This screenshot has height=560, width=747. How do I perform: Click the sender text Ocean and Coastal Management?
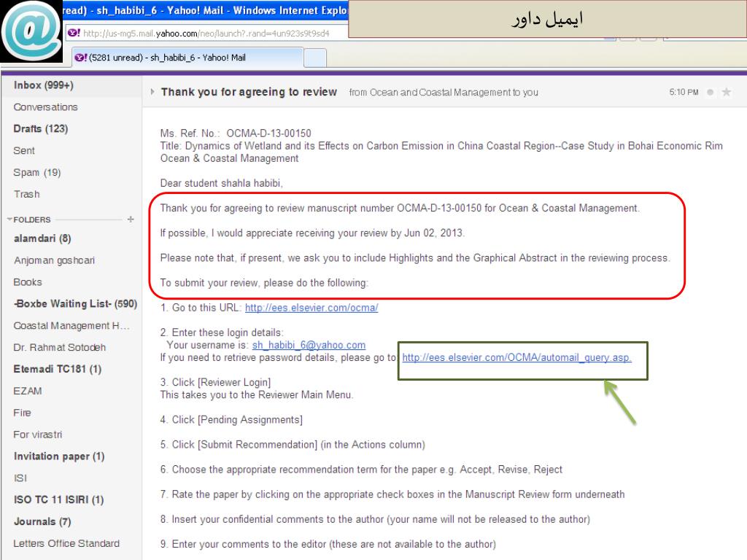[440, 93]
